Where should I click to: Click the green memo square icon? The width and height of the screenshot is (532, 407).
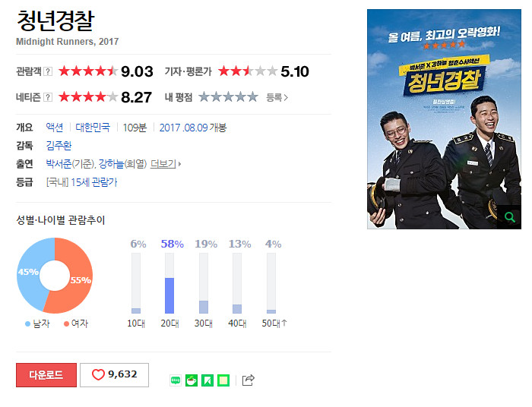pyautogui.click(x=223, y=380)
